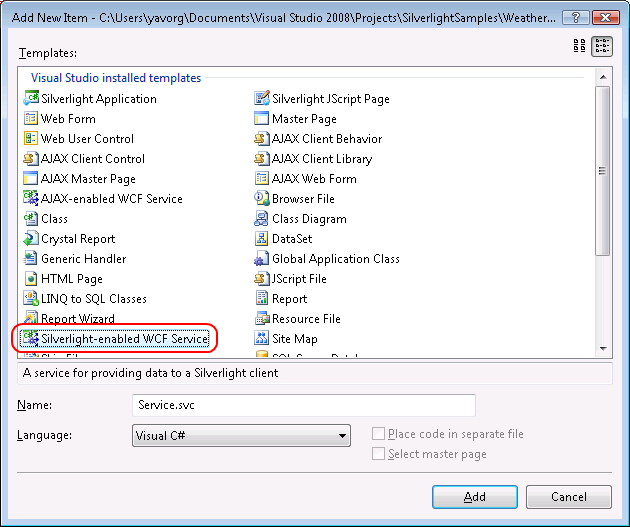Select the AJAX-enabled WCF Service icon
The width and height of the screenshot is (630, 527).
click(x=31, y=198)
